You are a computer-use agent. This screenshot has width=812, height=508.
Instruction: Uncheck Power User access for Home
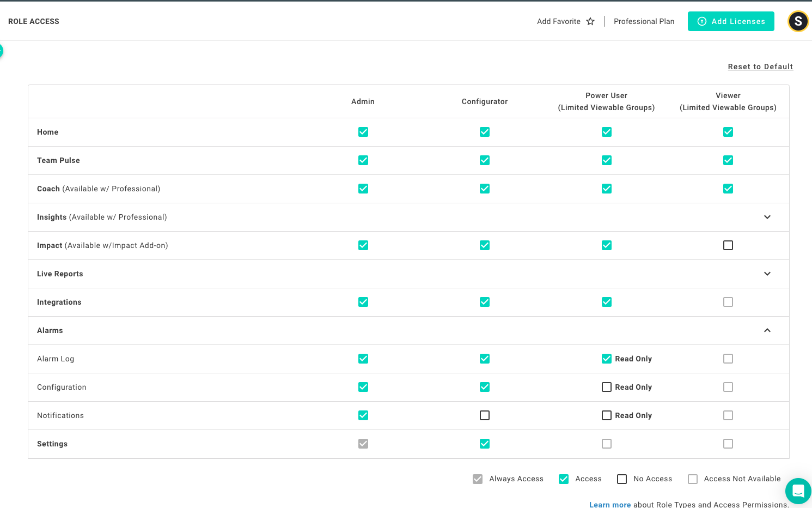pyautogui.click(x=607, y=132)
